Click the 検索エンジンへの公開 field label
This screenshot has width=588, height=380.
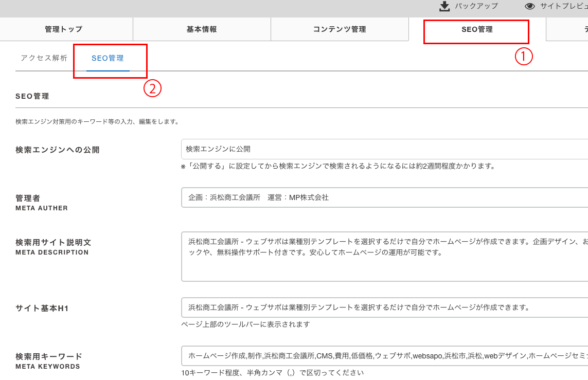coord(58,150)
